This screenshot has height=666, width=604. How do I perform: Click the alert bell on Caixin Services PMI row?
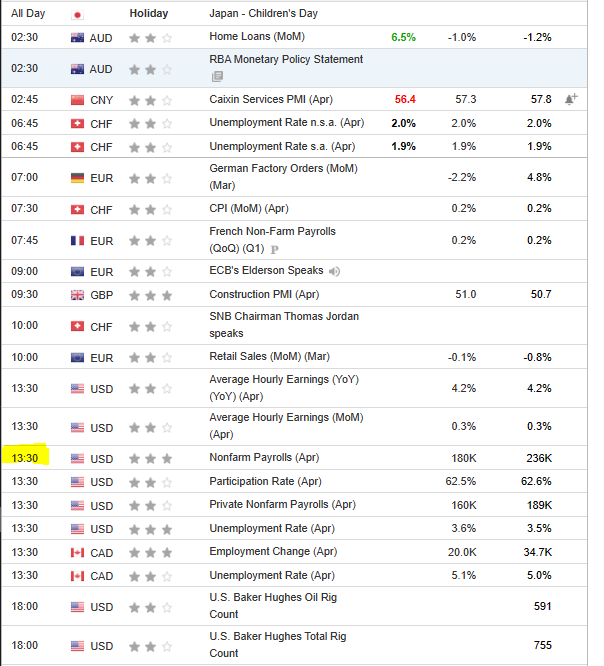tap(571, 100)
